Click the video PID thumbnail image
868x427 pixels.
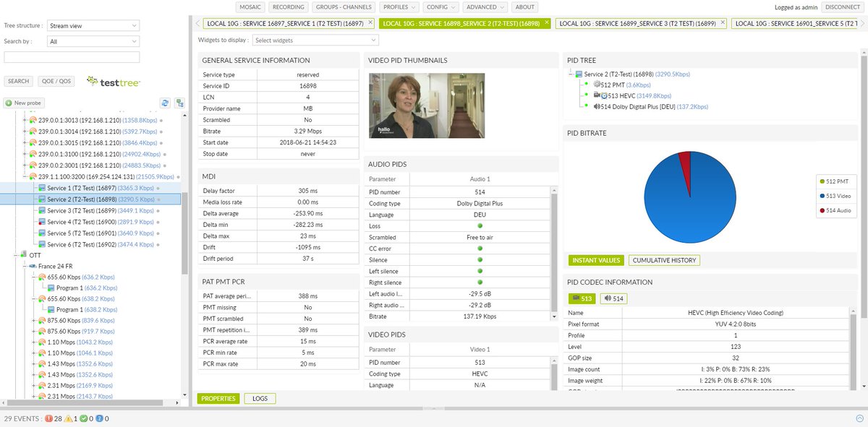tap(427, 105)
